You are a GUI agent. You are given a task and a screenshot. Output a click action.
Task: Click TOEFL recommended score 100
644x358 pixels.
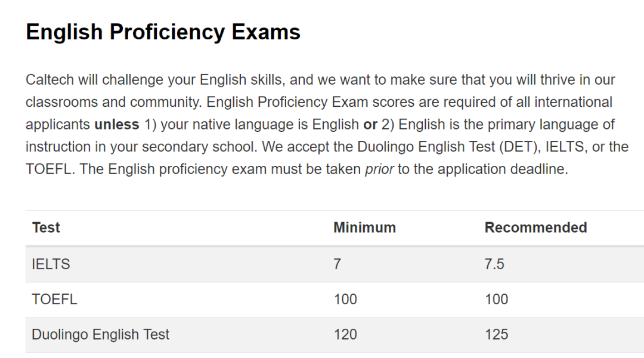pos(496,299)
